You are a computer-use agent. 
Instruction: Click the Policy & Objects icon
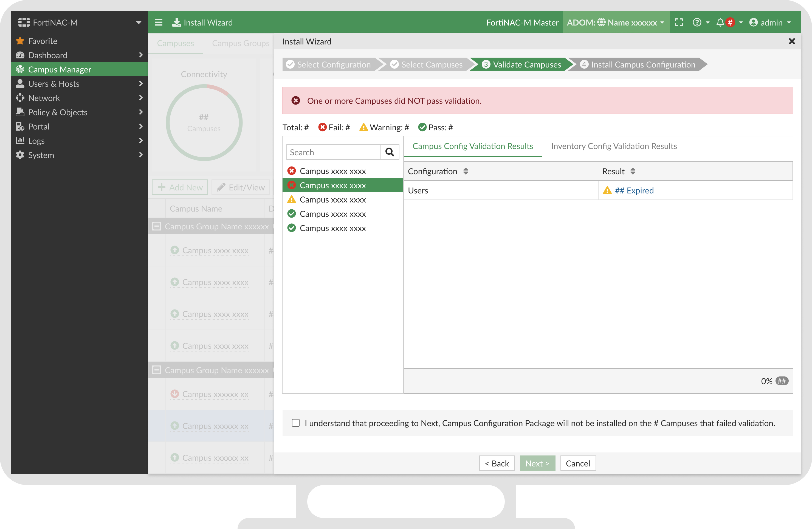click(20, 112)
